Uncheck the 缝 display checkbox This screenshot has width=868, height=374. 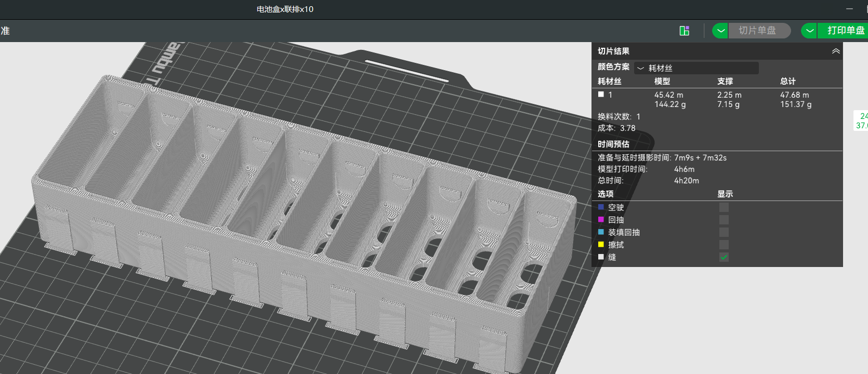pyautogui.click(x=724, y=257)
